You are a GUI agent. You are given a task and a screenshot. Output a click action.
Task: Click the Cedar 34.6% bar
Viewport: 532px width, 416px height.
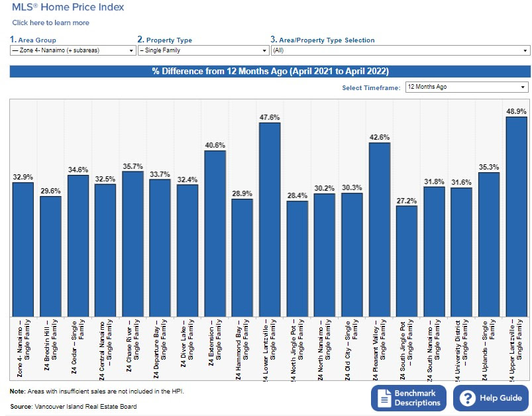[x=78, y=245]
